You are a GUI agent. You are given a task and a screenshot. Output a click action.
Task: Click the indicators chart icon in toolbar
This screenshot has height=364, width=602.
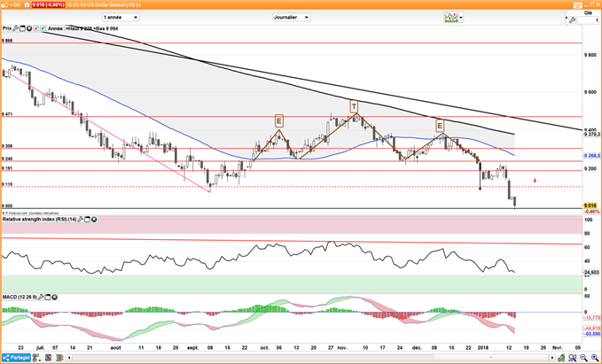(451, 17)
